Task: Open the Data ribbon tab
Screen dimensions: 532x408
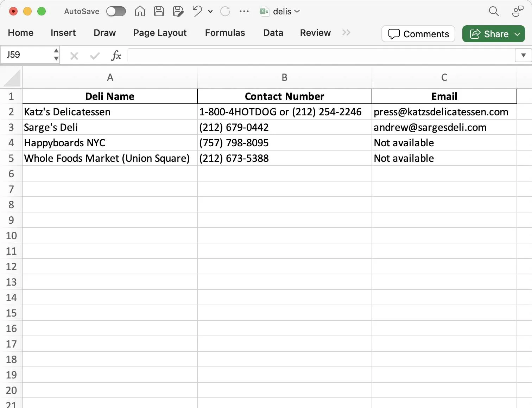Action: (273, 33)
